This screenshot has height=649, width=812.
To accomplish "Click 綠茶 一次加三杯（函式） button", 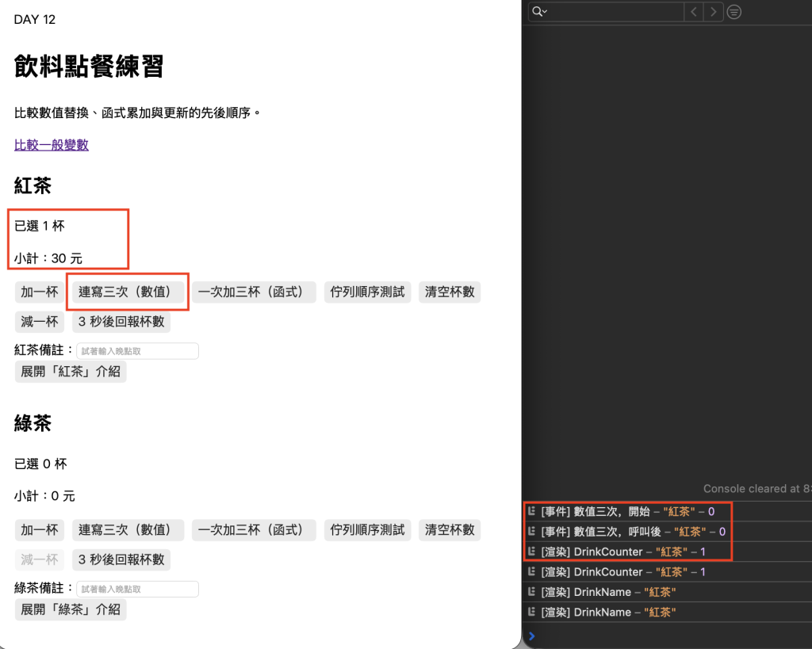I will pyautogui.click(x=254, y=530).
